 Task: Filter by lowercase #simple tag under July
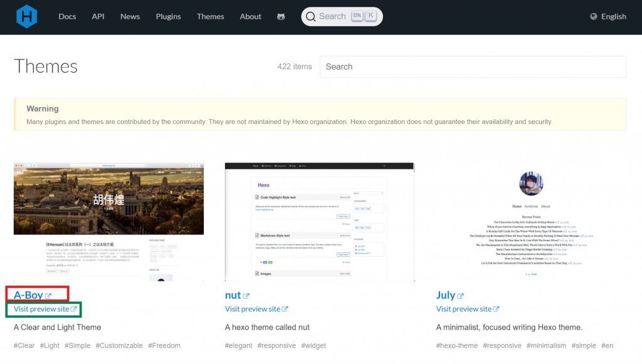[x=584, y=346]
